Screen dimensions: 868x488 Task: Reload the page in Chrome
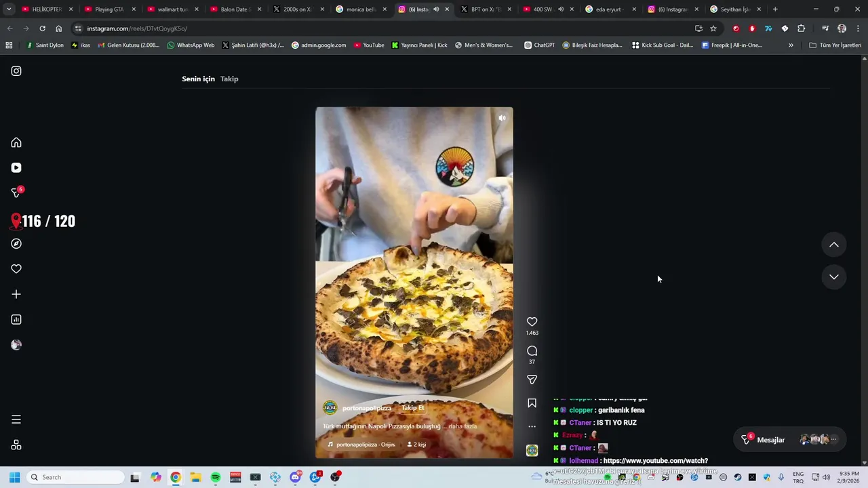tap(42, 28)
